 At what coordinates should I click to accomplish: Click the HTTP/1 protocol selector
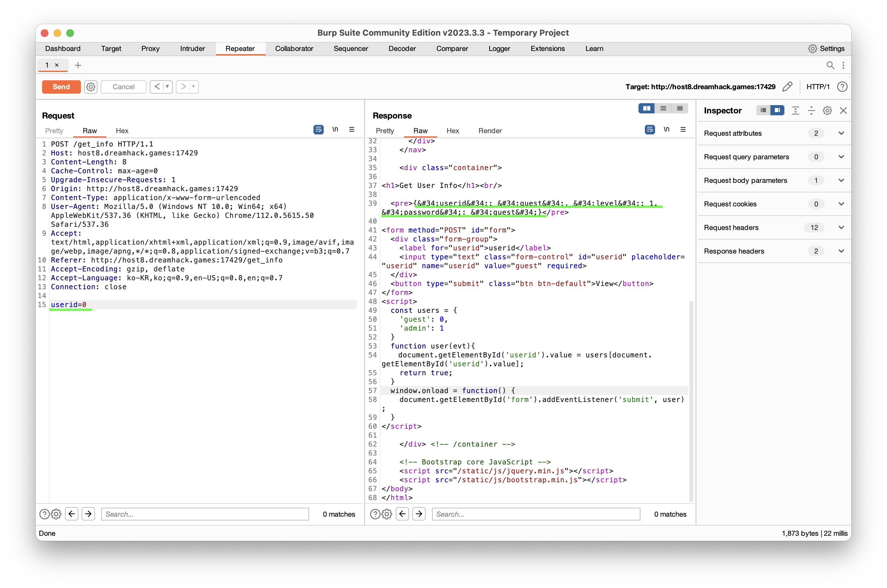(x=818, y=87)
